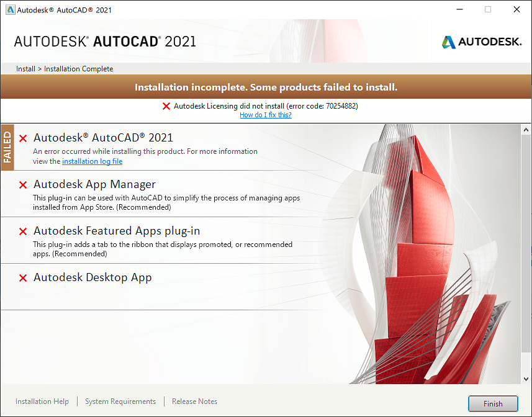Click the Autodesk logo at top right

[x=482, y=42]
